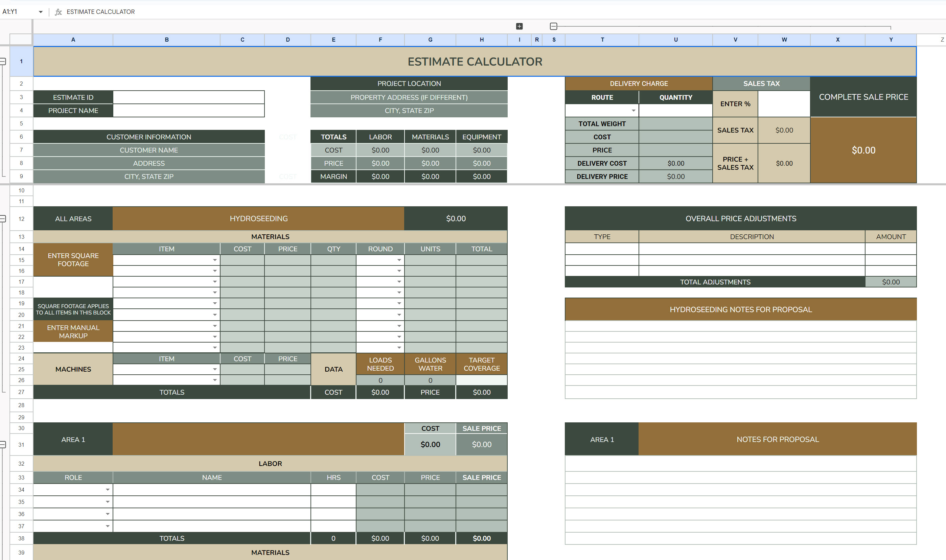The height and width of the screenshot is (560, 946).
Task: Open the name box dropdown arrow
Action: tap(40, 12)
